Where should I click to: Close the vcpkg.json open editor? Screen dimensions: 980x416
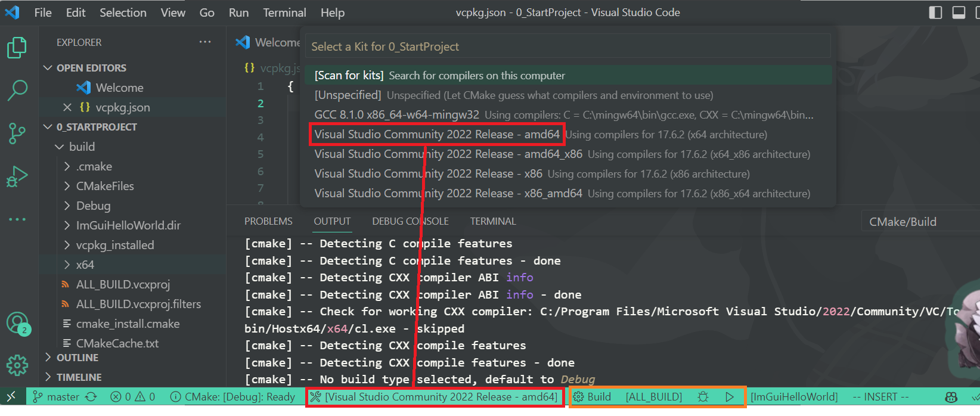67,107
